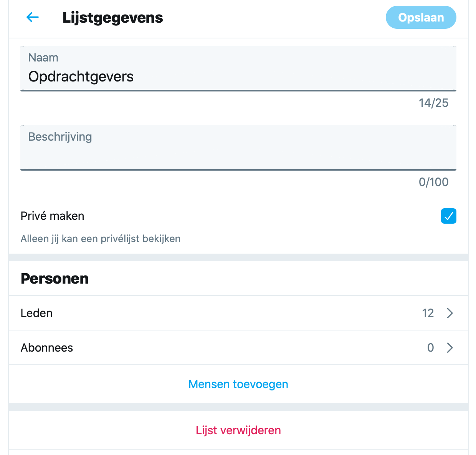Open the Leden row
The width and height of the screenshot is (476, 455).
[238, 313]
